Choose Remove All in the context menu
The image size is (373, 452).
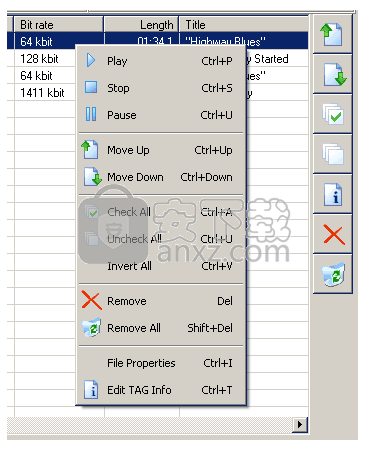click(x=161, y=328)
